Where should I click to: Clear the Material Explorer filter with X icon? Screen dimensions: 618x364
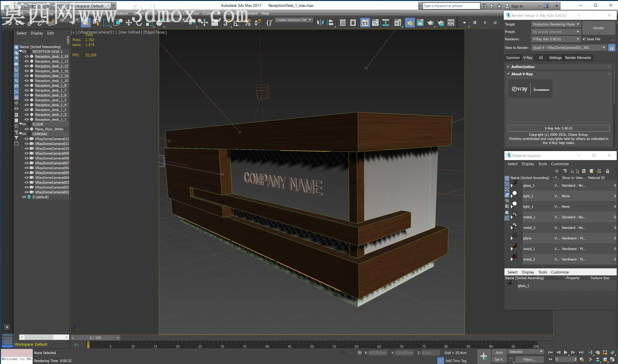click(x=557, y=171)
